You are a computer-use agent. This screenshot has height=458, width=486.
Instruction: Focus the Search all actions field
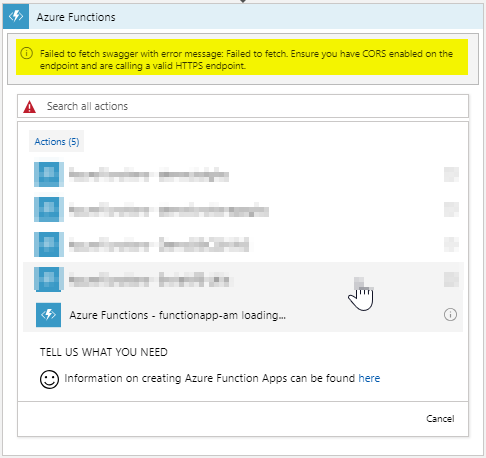coord(243,106)
